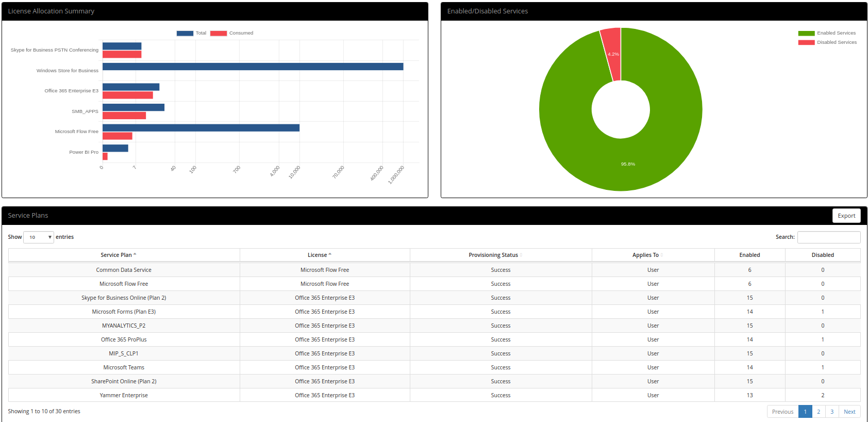Sort the table by License column
This screenshot has width=868, height=422.
pyautogui.click(x=325, y=255)
